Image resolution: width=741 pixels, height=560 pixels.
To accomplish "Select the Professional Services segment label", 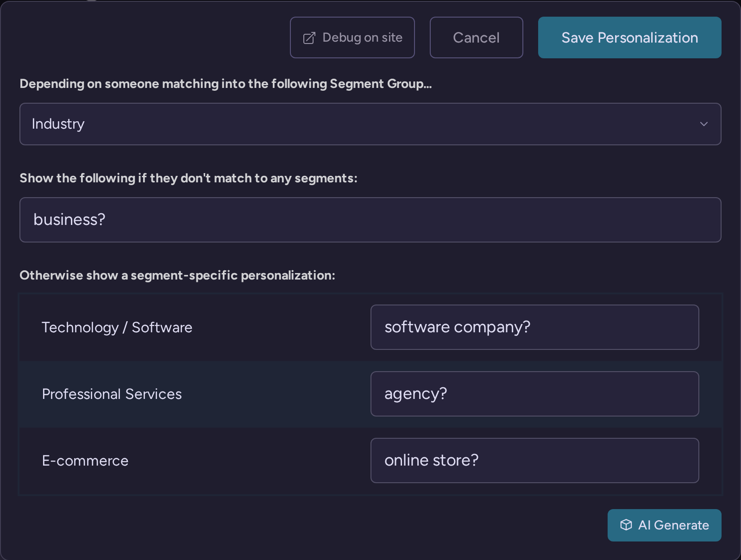I will (112, 394).
